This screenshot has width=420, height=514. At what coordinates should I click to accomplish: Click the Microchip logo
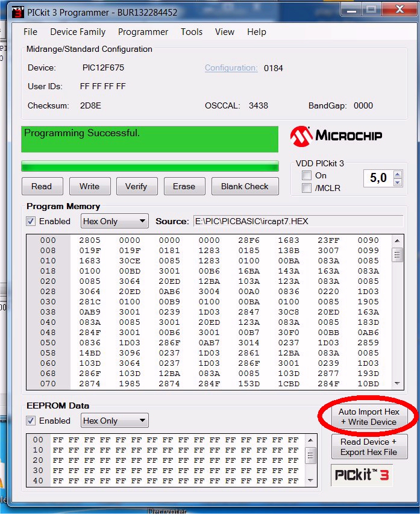tap(336, 136)
